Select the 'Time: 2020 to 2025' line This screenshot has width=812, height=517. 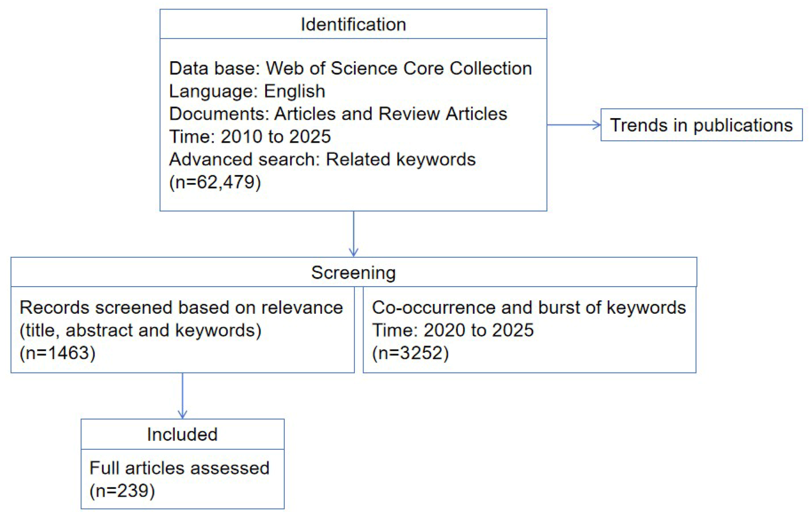click(453, 330)
